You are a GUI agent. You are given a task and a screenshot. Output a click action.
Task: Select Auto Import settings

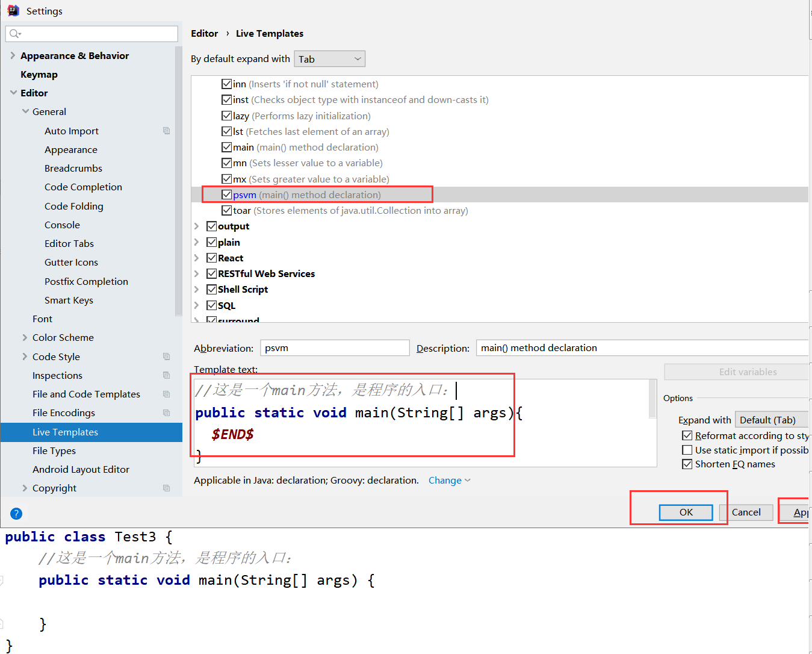pos(72,131)
